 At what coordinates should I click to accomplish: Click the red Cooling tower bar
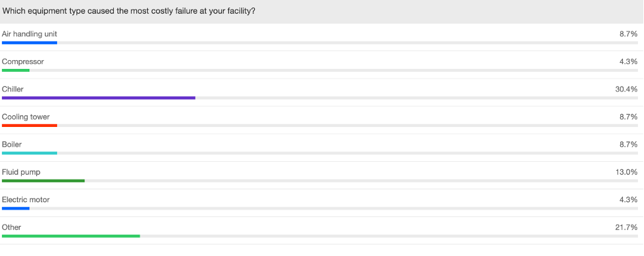(x=29, y=126)
